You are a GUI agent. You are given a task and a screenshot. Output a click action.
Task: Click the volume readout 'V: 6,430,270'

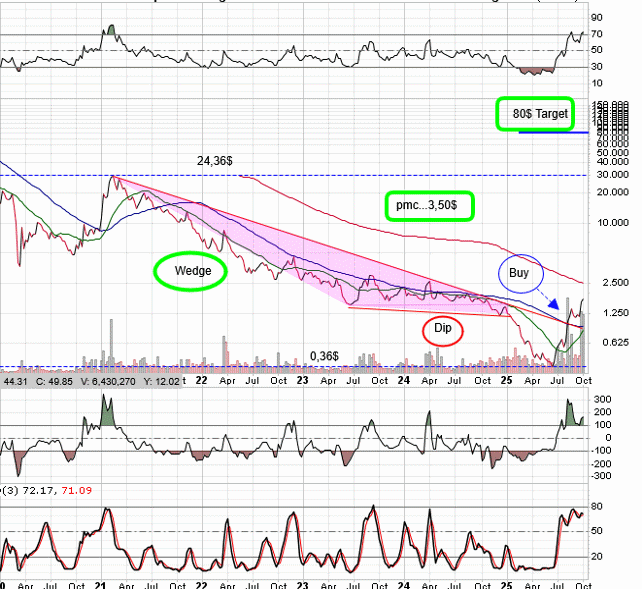(108, 380)
